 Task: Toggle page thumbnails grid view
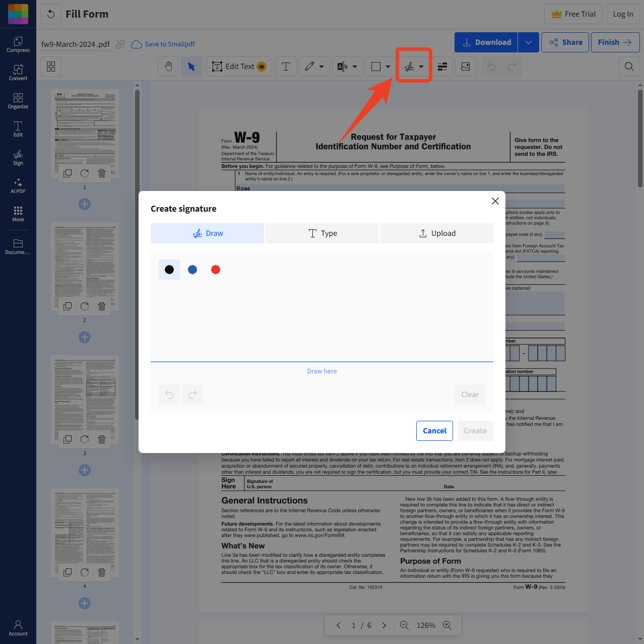[x=51, y=67]
